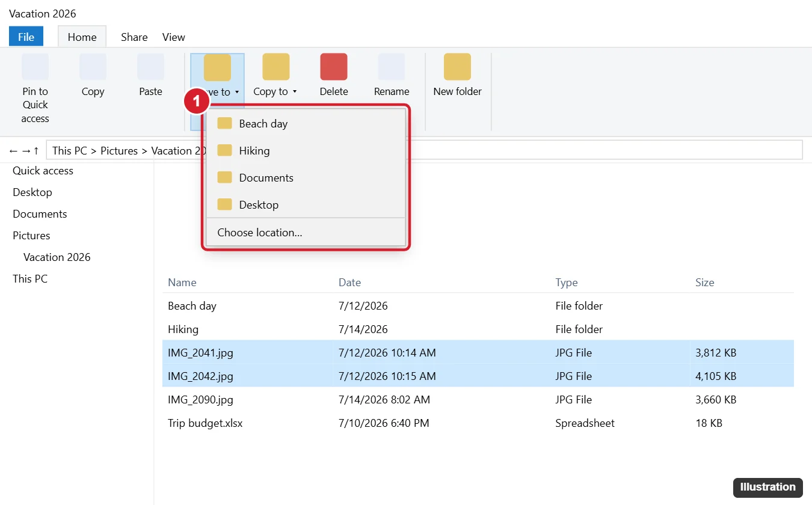Screen dimensions: 812x505
Task: Open the File tab
Action: pyautogui.click(x=26, y=37)
